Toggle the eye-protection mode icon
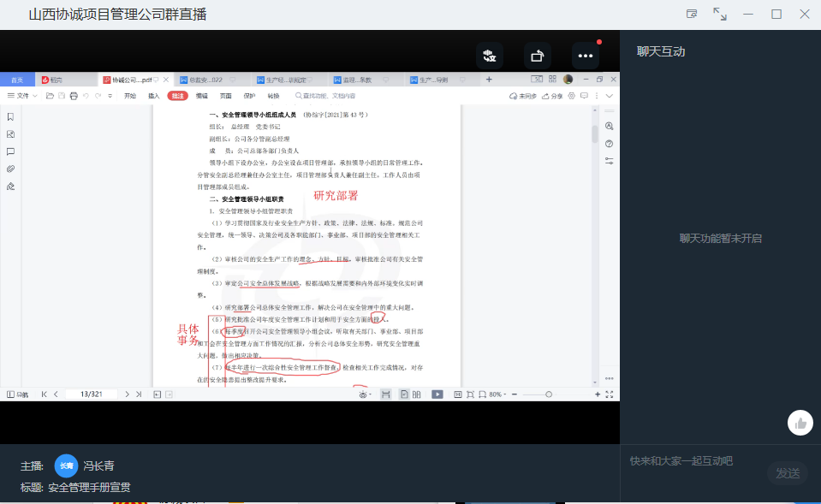 [365, 394]
